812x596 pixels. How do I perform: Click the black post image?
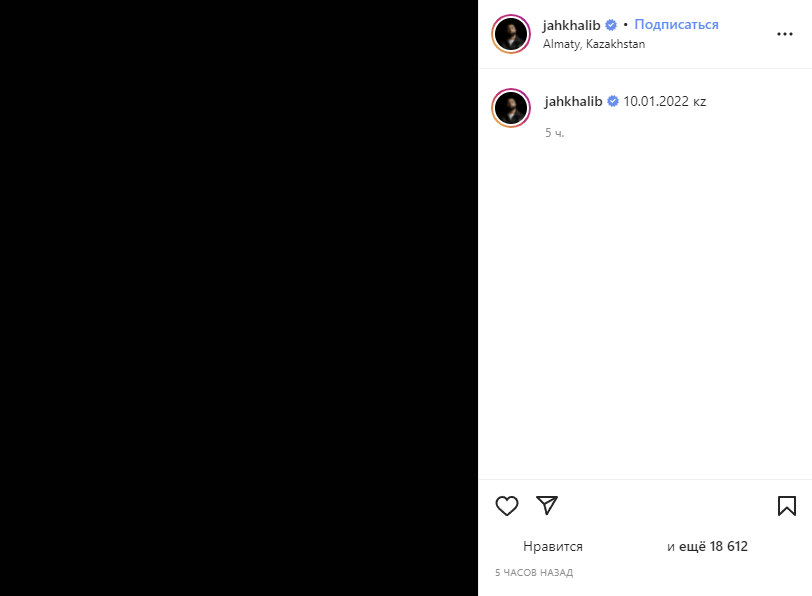coord(239,298)
